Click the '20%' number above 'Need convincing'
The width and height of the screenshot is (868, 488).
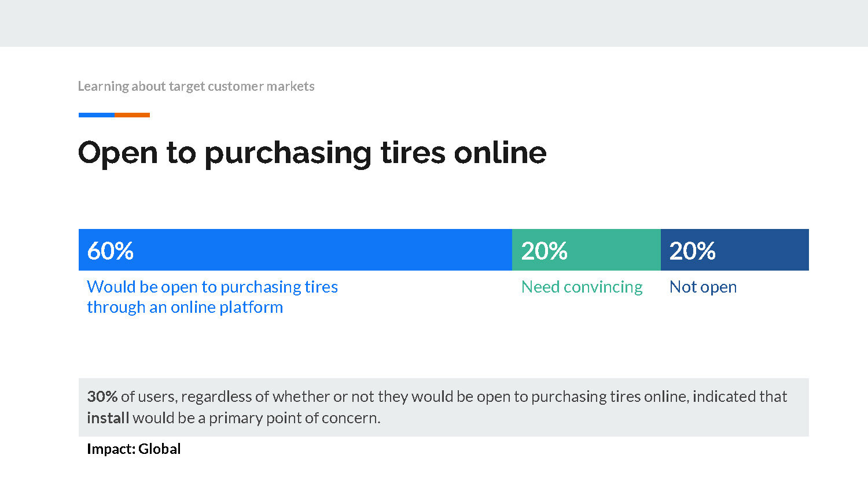point(544,251)
